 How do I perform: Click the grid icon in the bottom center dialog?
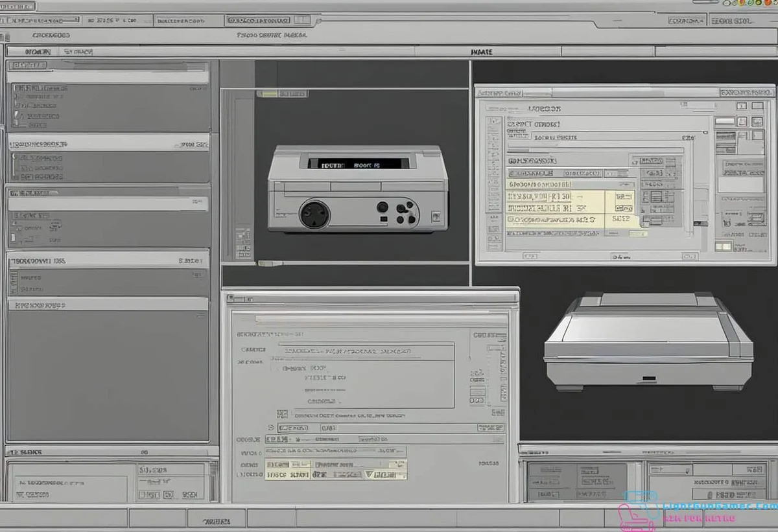pyautogui.click(x=282, y=413)
